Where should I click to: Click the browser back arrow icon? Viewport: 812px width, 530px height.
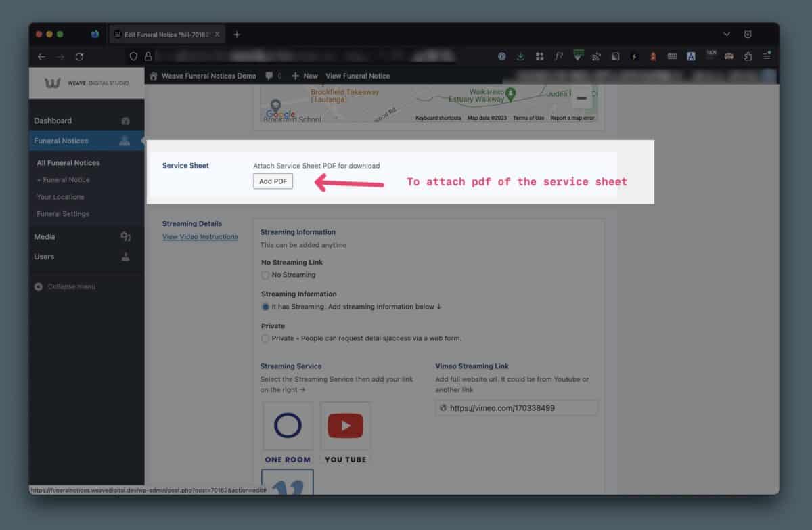[41, 57]
